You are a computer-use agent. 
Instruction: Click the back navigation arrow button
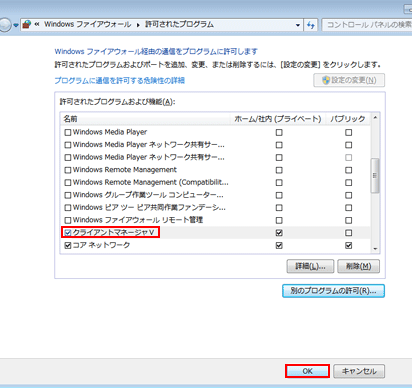point(4,25)
